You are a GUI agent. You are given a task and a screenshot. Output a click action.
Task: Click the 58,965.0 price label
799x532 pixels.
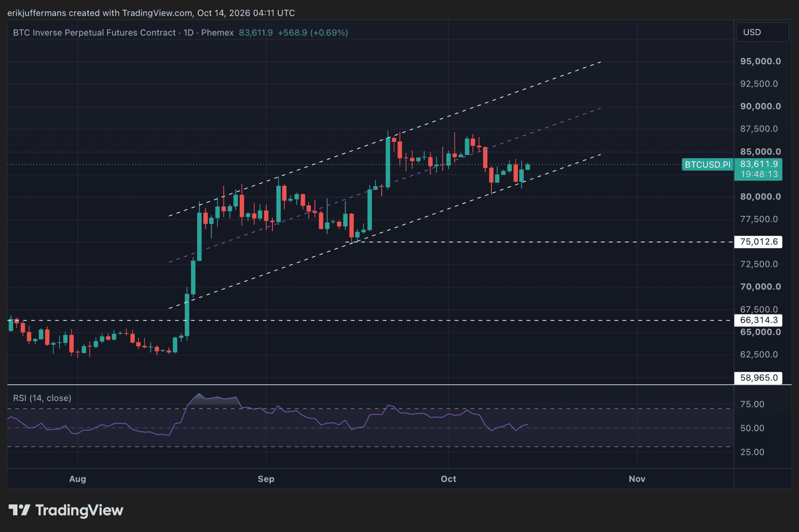[x=758, y=378]
